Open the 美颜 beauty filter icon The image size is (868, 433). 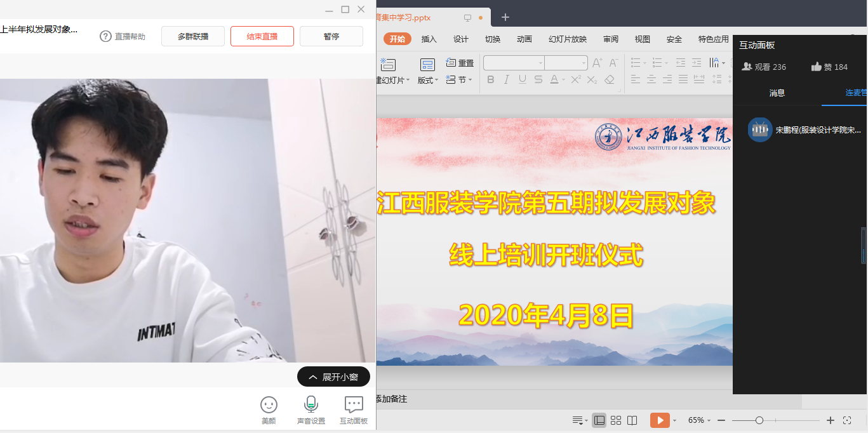coord(269,405)
